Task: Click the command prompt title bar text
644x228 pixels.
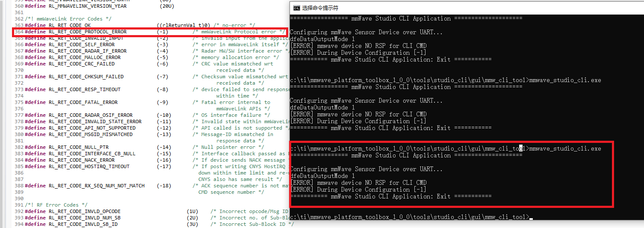Action: pos(320,8)
